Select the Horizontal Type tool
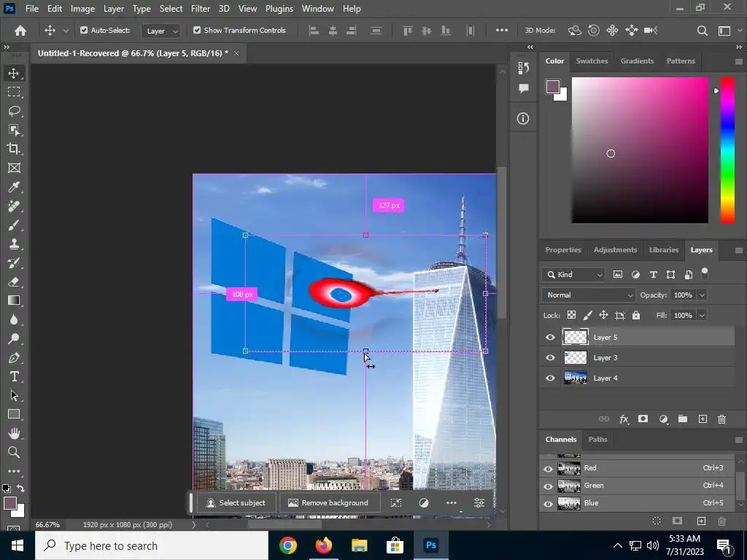Screen dimensions: 747x560 [14, 377]
